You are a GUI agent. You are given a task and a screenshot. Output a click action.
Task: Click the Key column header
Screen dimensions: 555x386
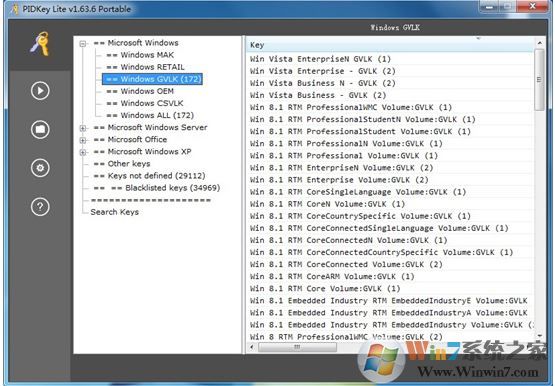(x=389, y=45)
